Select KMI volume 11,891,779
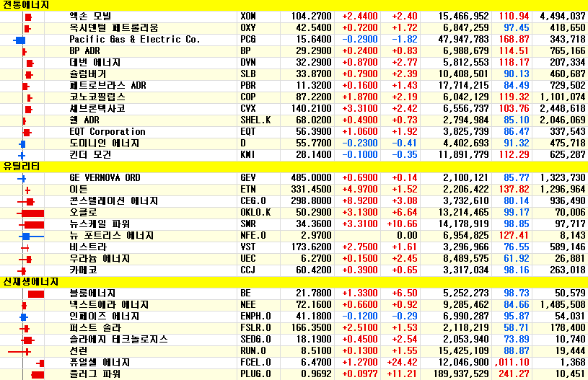588x380 pixels. coord(463,155)
